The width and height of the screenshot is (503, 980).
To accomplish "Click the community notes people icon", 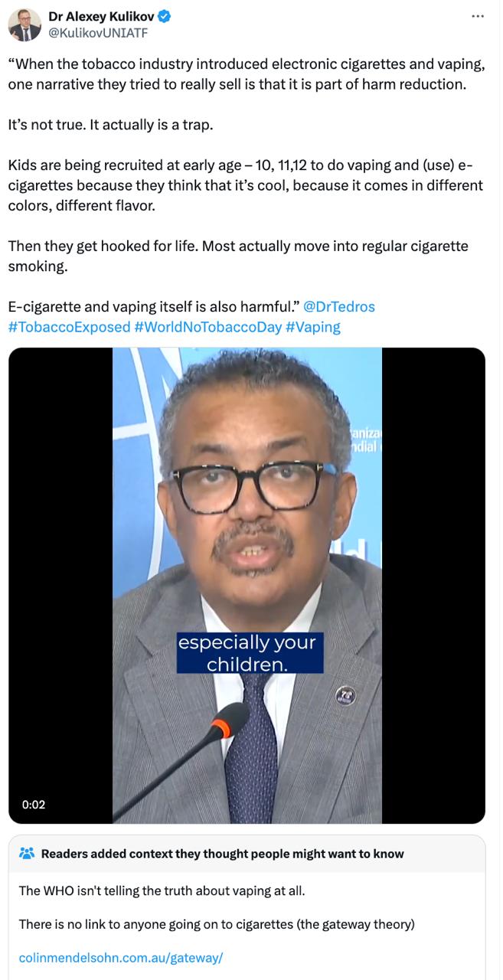I will [x=27, y=854].
